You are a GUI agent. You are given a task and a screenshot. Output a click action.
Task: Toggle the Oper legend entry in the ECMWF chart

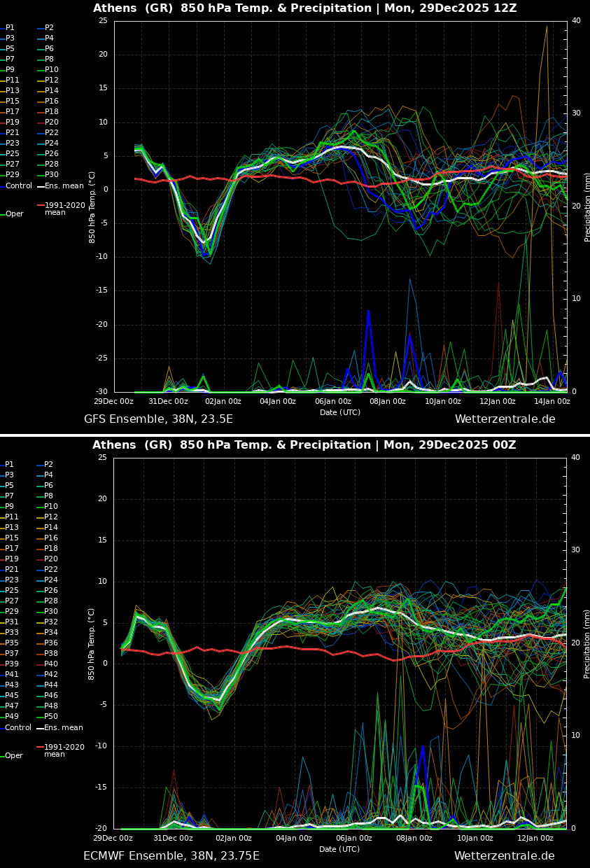tap(14, 756)
